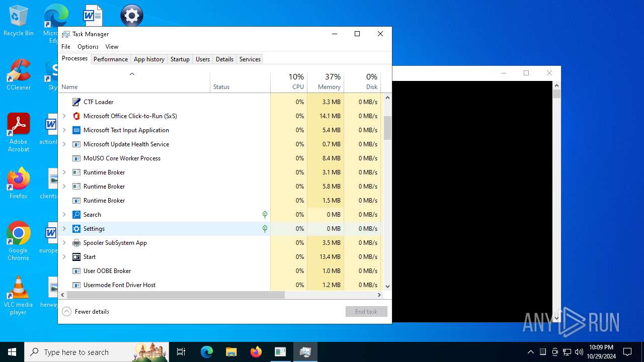Open the View menu
The image size is (644, 362).
[112, 47]
